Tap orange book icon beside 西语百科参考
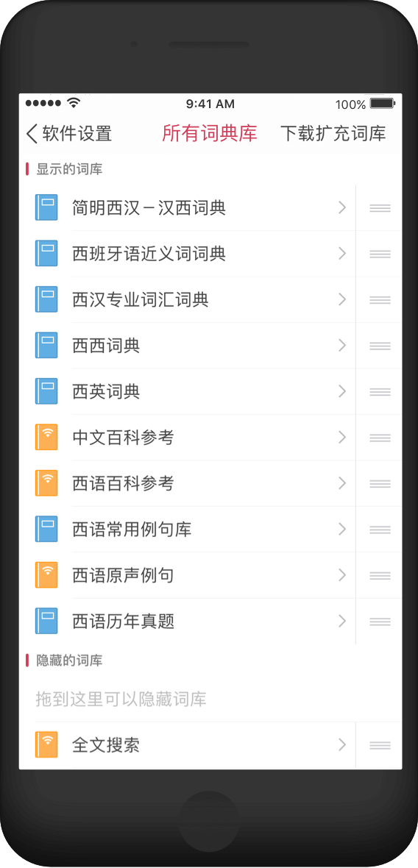418x868 pixels. pos(46,483)
